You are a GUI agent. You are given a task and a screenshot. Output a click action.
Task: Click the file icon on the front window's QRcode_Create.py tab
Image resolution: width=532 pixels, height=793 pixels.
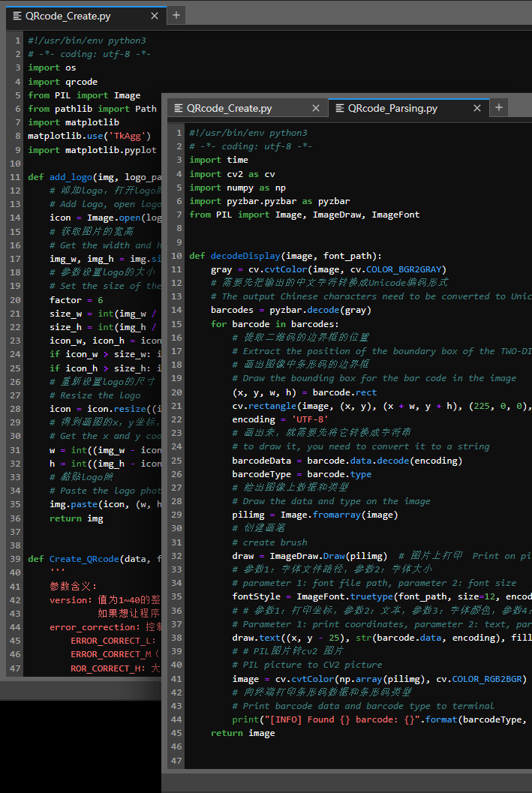[x=179, y=108]
